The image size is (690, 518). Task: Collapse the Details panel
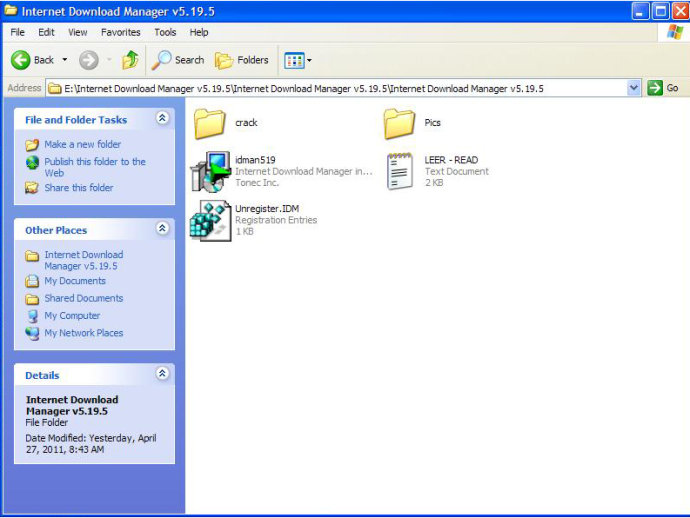(162, 374)
